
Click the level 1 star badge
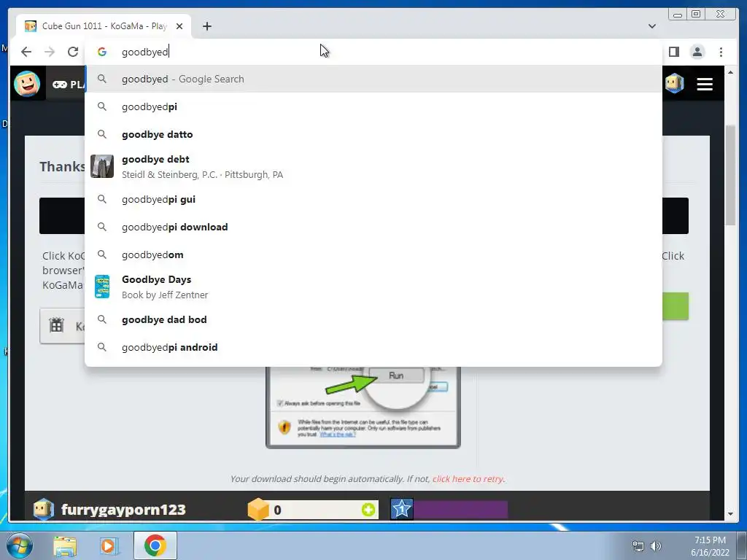coord(402,509)
